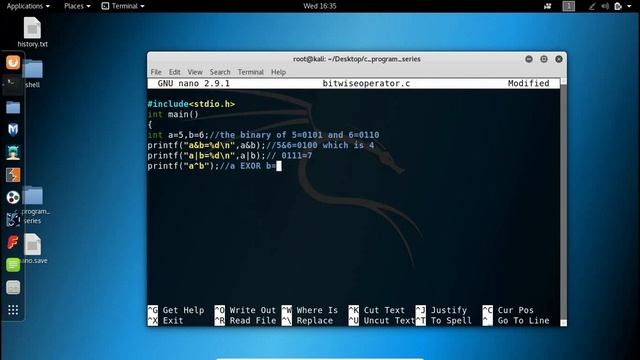The image size is (640, 360).
Task: Click the screen recorder tray icon
Action: coord(548,6)
